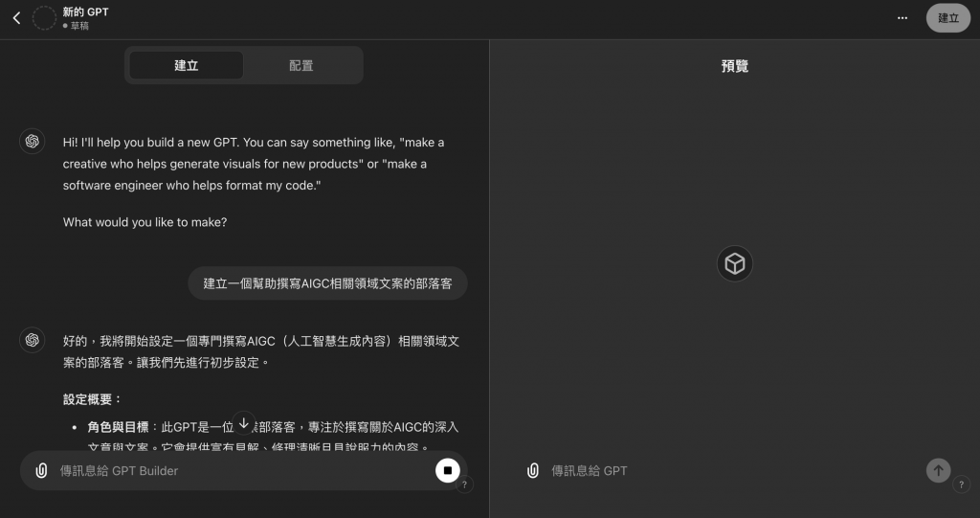Click the 設定概要 heading text
Viewport: 980px width, 518px height.
[x=93, y=399]
